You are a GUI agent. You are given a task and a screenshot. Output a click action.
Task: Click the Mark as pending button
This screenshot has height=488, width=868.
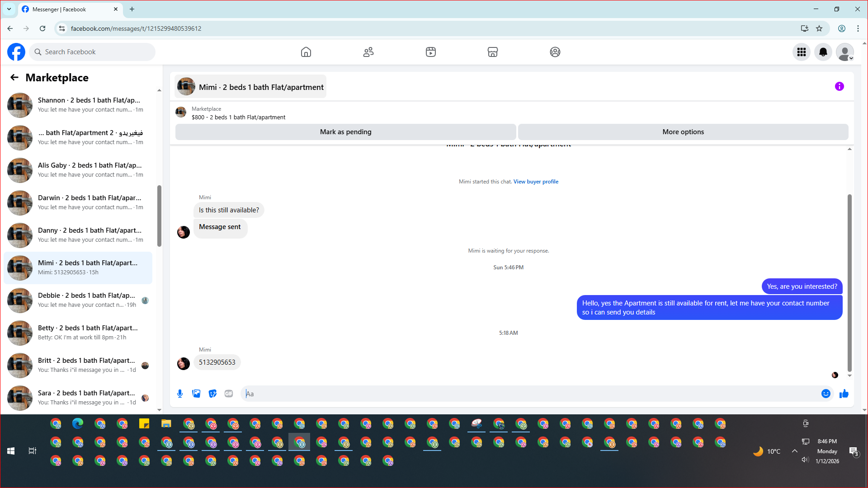pyautogui.click(x=345, y=132)
